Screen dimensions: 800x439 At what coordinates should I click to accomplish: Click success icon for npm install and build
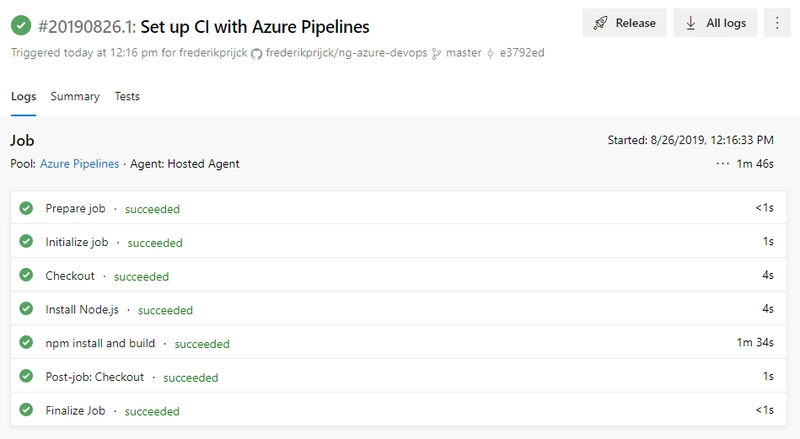[26, 343]
